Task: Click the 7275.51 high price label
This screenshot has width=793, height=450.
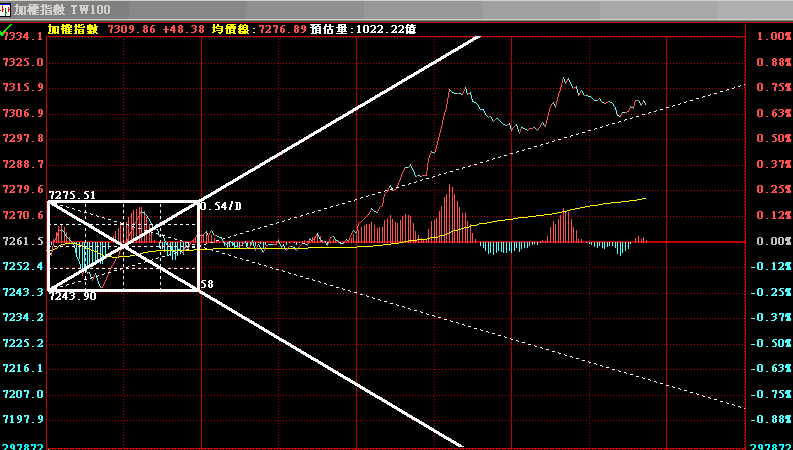Action: pos(72,195)
